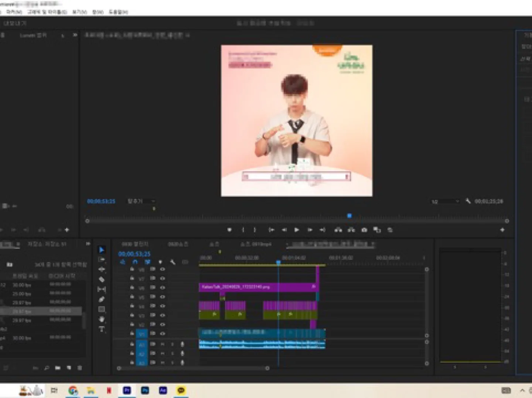Toggle insert sequences as nests
Image resolution: width=532 pixels, height=398 pixels.
[123, 262]
